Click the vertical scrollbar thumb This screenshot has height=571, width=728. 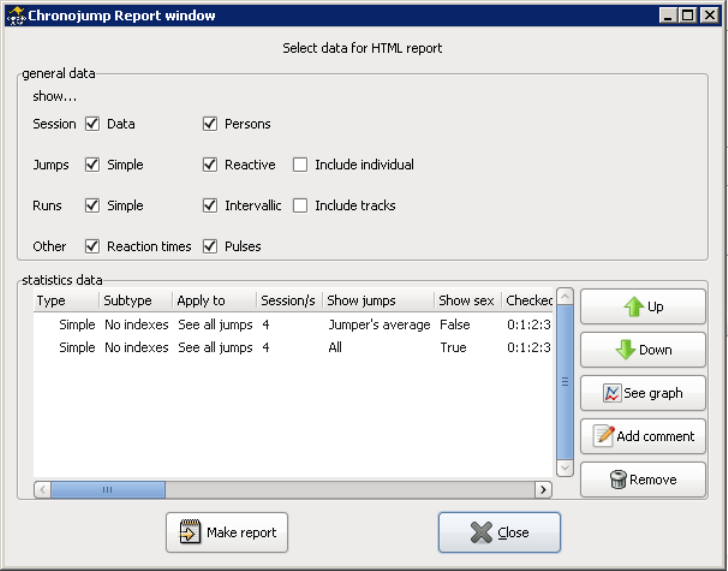coord(565,382)
